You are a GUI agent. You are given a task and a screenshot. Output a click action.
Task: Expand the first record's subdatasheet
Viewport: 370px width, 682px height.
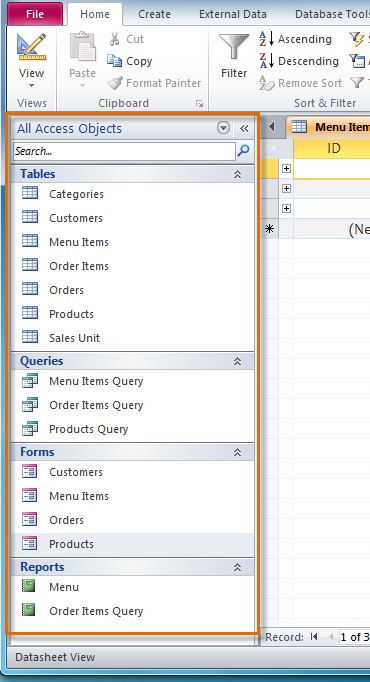286,168
